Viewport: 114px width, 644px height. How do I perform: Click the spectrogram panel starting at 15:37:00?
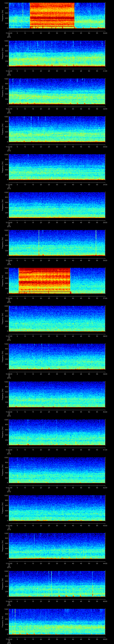click(x=57, y=318)
